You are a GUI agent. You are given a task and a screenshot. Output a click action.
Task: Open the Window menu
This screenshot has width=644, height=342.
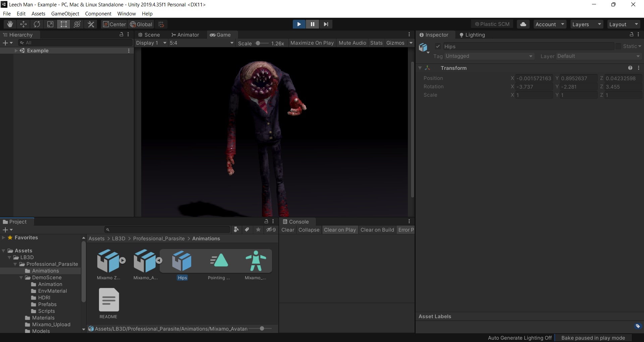tap(126, 13)
